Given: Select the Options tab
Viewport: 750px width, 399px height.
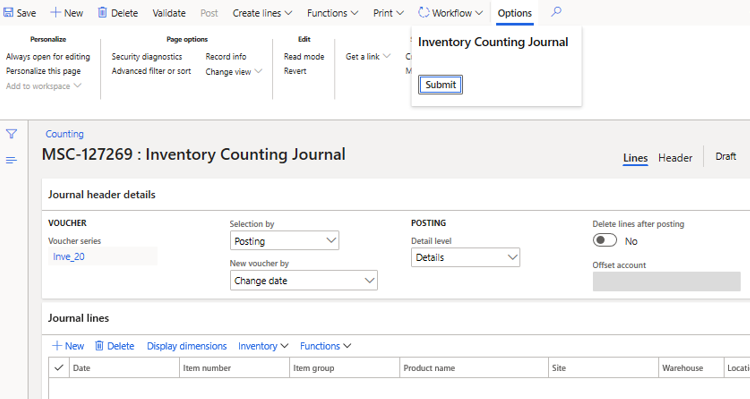Looking at the screenshot, I should tap(515, 13).
